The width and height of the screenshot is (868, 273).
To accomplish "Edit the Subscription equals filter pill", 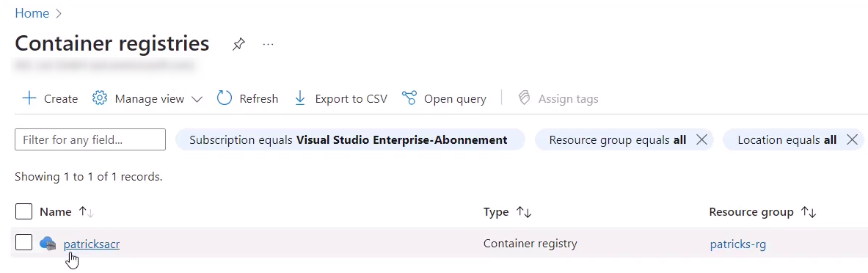I will 350,139.
